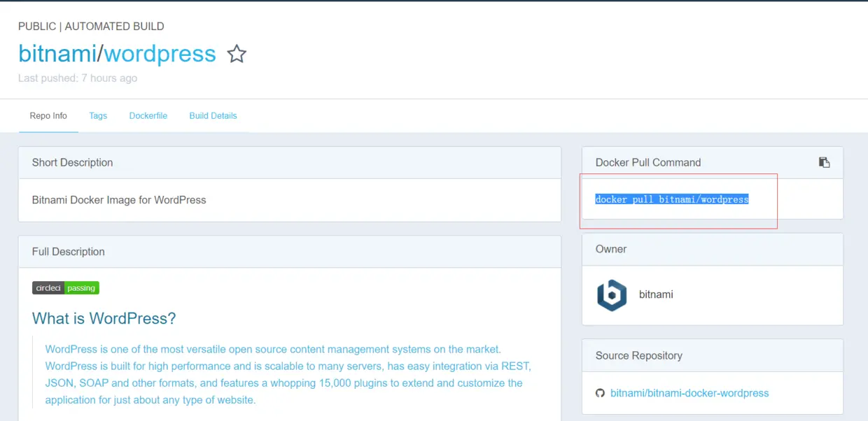This screenshot has width=868, height=421.
Task: Click Bitnami Docker Image for WordPress text
Action: click(x=119, y=200)
